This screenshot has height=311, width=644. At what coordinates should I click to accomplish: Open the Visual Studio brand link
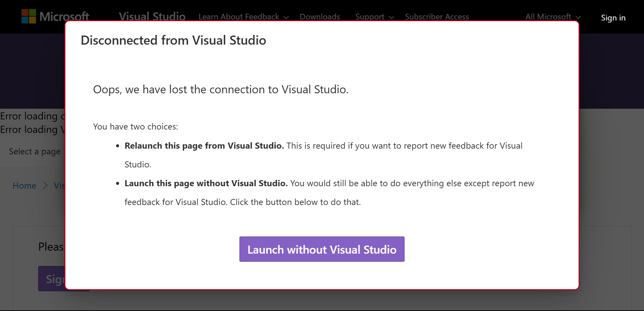click(152, 16)
